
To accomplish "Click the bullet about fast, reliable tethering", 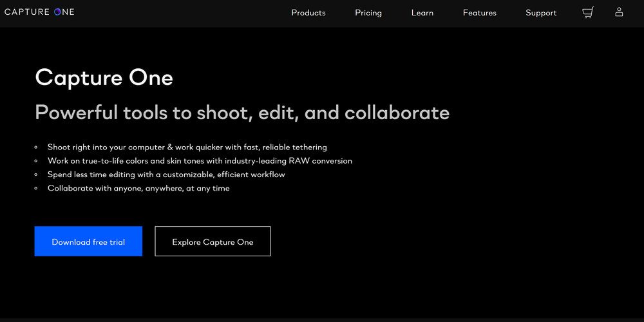I will (x=187, y=147).
